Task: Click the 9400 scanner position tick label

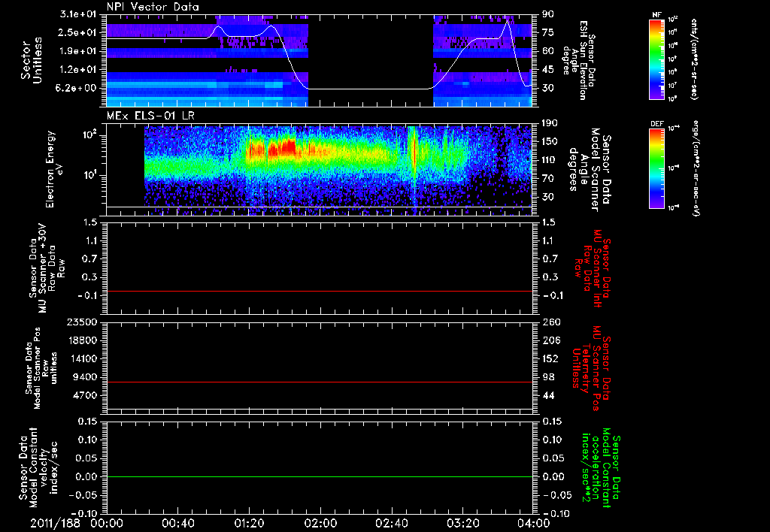Action: (84, 377)
